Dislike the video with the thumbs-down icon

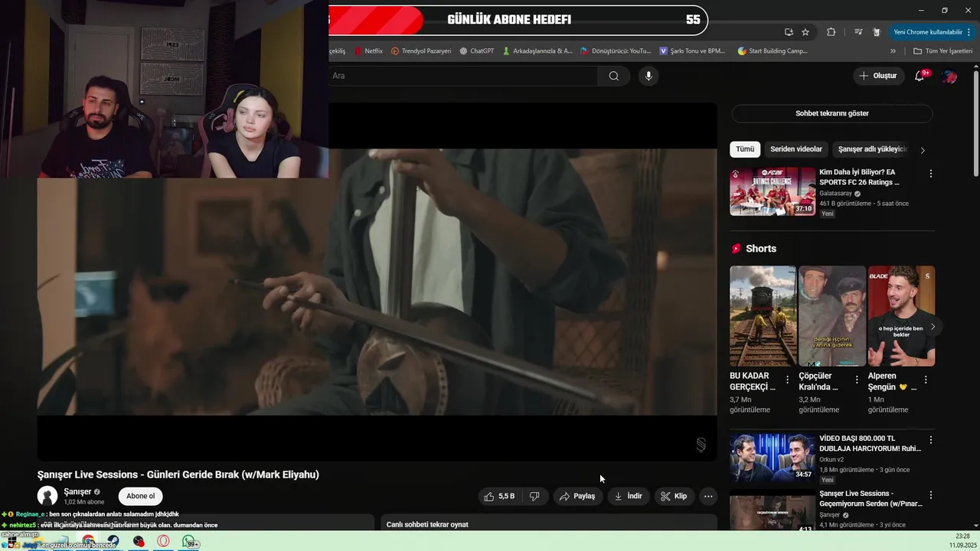coord(534,496)
